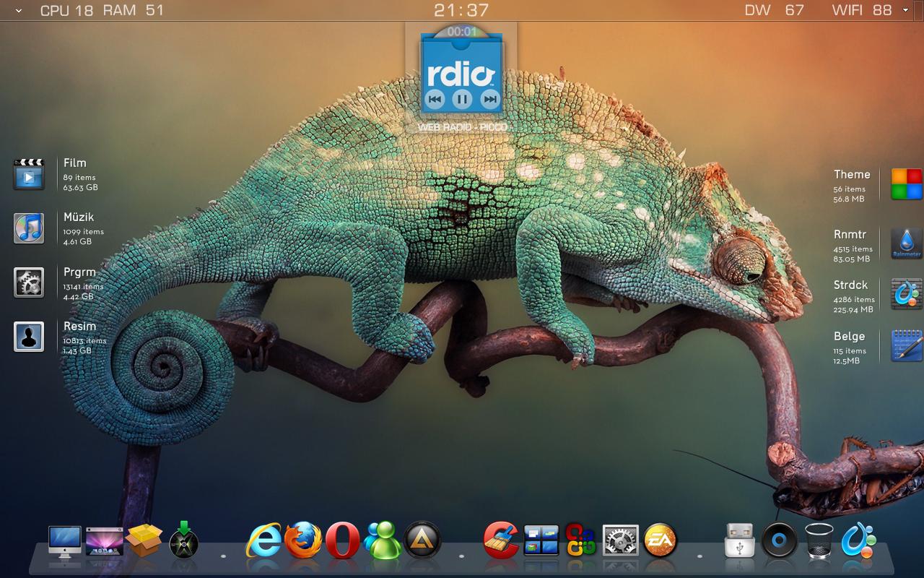This screenshot has height=578, width=924.
Task: Open the Müzik folder label
Action: pos(78,217)
